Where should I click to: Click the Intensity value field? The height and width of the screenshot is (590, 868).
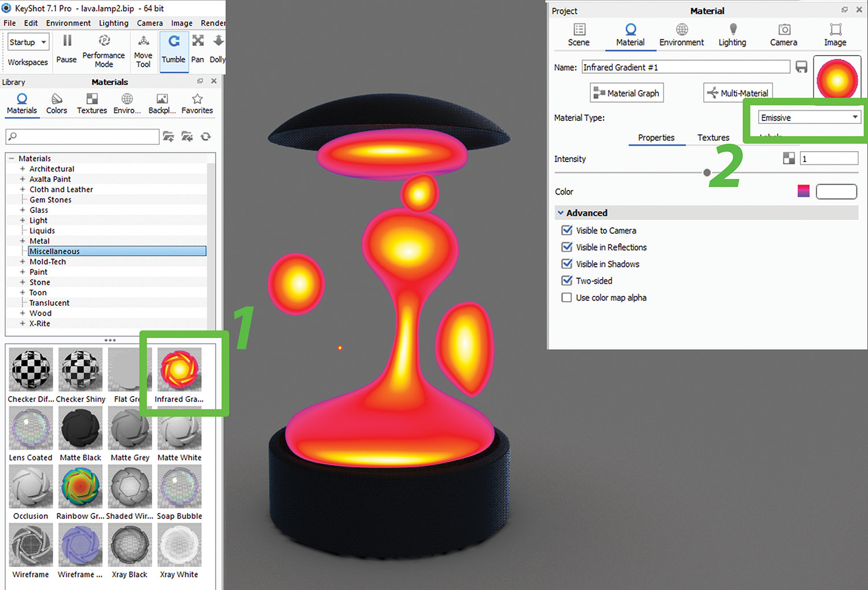pyautogui.click(x=829, y=159)
